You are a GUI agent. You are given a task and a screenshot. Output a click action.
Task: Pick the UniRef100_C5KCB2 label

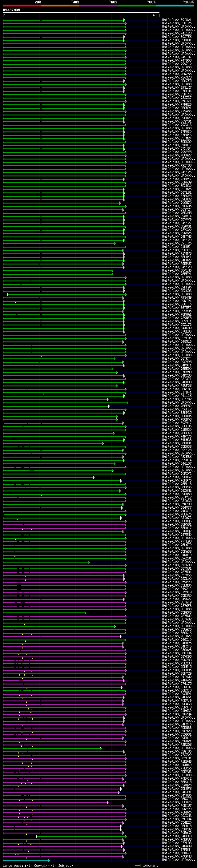pyautogui.click(x=177, y=829)
